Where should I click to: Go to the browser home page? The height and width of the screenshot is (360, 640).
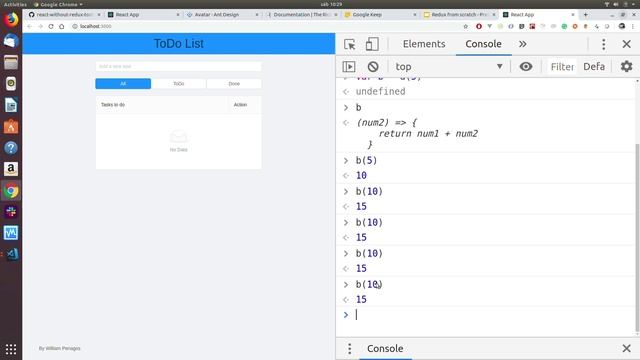pyautogui.click(x=62, y=27)
